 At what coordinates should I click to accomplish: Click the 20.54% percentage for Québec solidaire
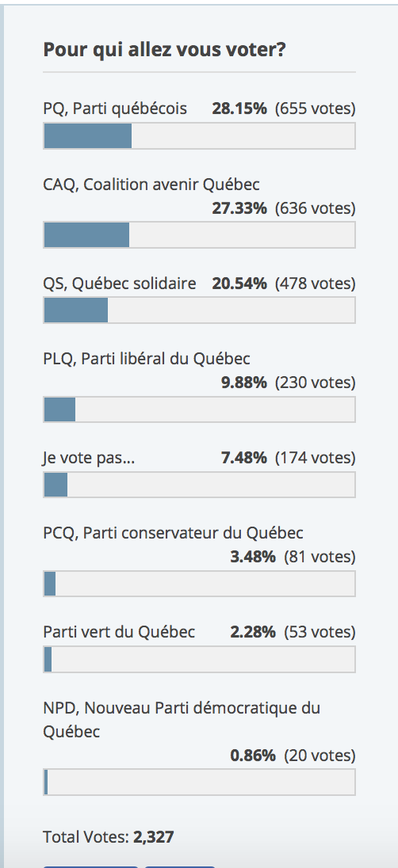[239, 284]
